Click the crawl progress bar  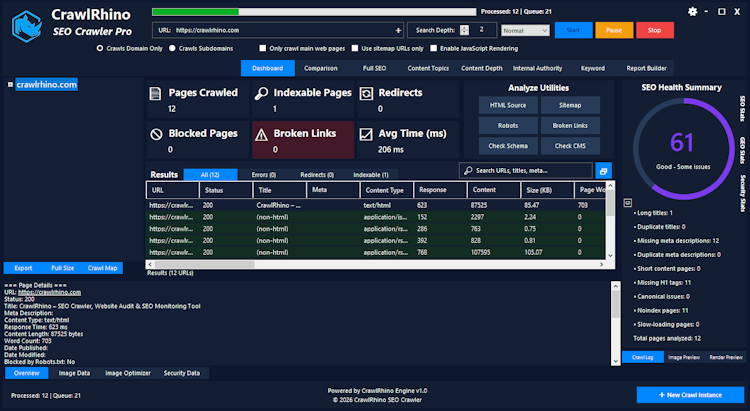tap(314, 11)
